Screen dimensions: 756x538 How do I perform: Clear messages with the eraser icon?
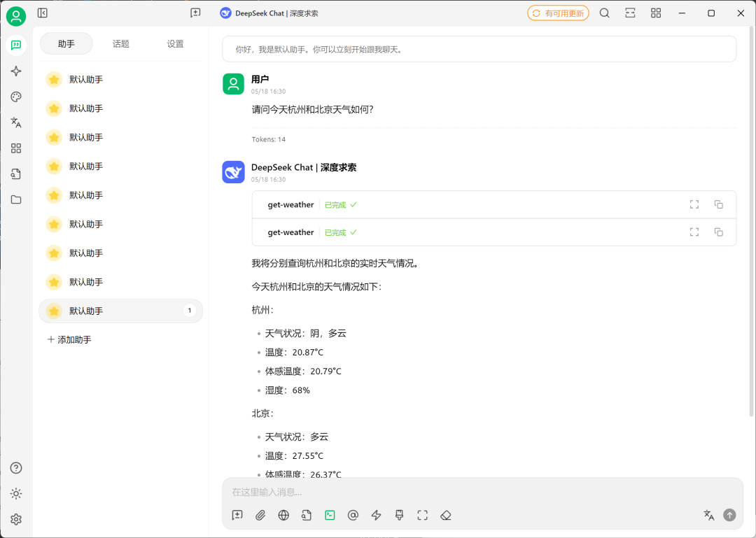tap(445, 516)
